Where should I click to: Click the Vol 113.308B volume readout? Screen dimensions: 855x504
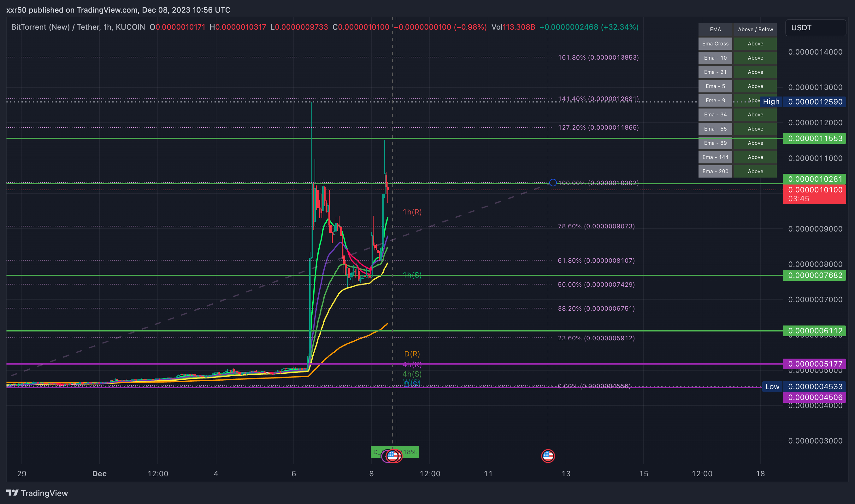pos(513,27)
